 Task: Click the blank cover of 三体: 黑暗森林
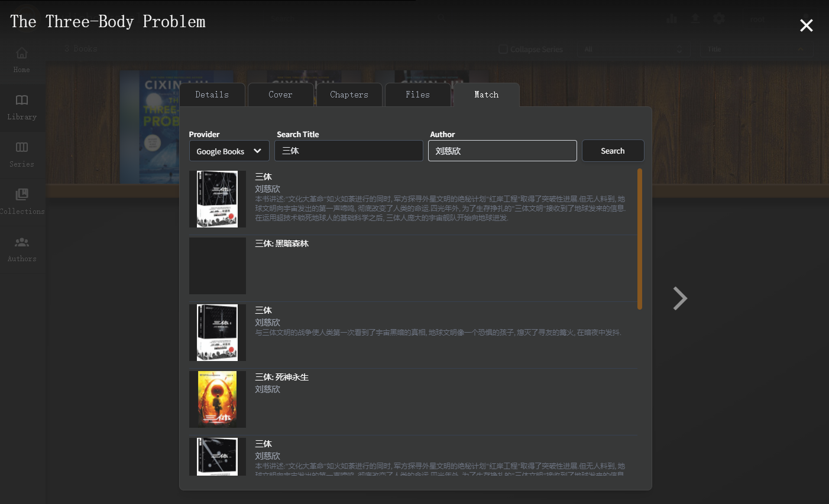coord(218,266)
